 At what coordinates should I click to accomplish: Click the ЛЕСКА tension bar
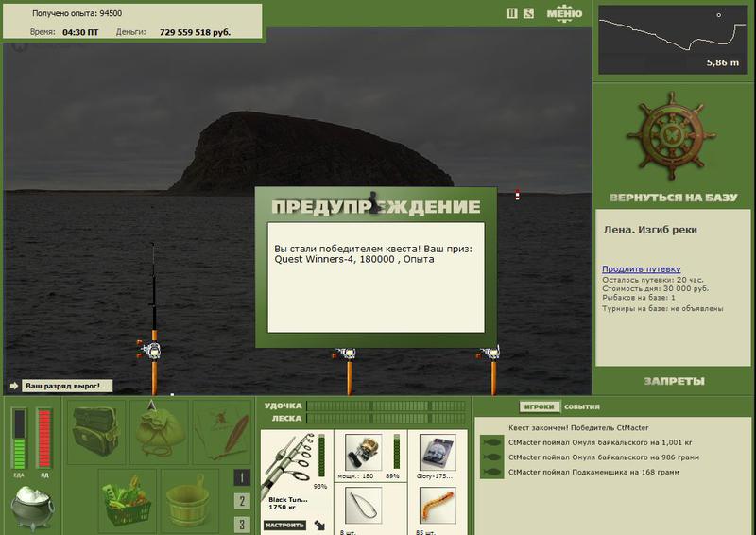386,419
